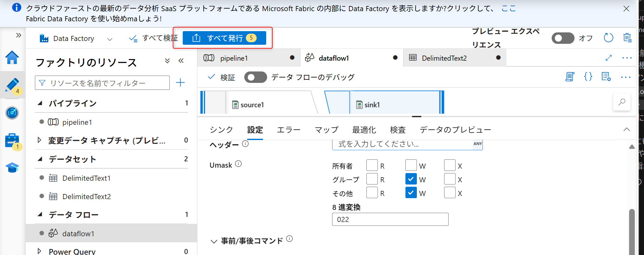The height and width of the screenshot is (255, 644).
Task: Toggle the プレビュー エクスペリエンス switch
Action: pyautogui.click(x=563, y=38)
